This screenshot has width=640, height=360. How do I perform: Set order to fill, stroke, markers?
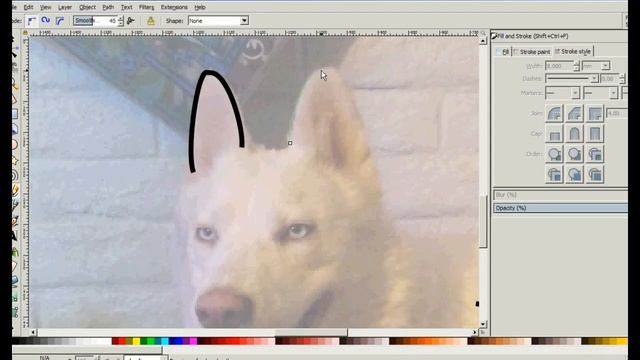pos(554,154)
